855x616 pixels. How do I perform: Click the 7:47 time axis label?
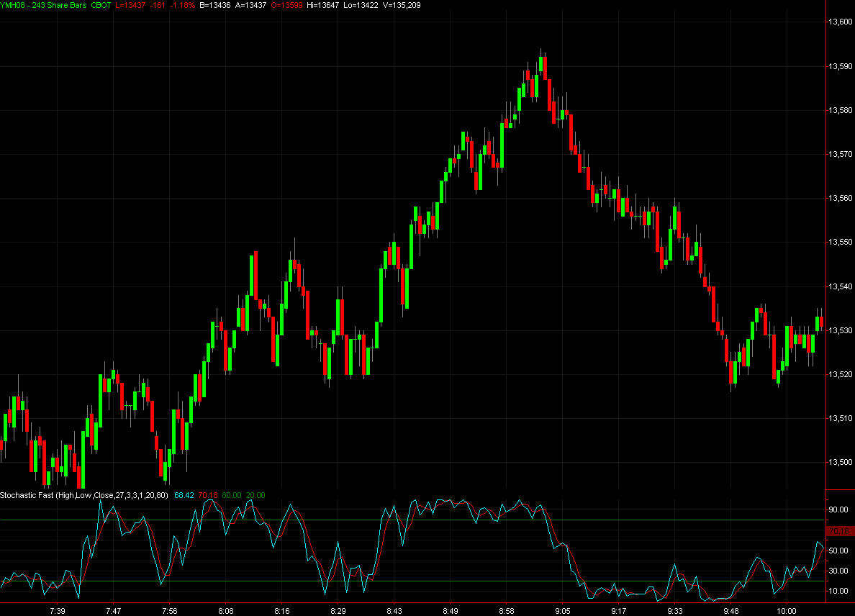tap(114, 611)
